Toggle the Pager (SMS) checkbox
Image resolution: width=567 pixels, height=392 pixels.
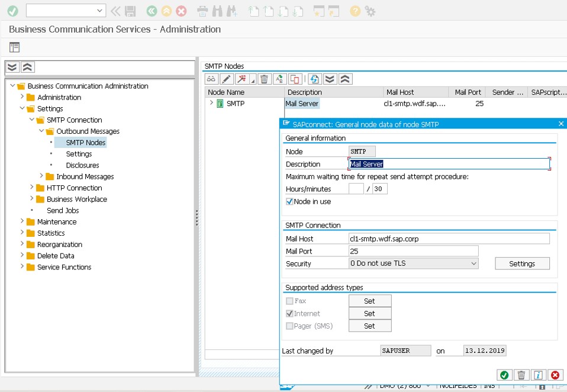pyautogui.click(x=289, y=326)
